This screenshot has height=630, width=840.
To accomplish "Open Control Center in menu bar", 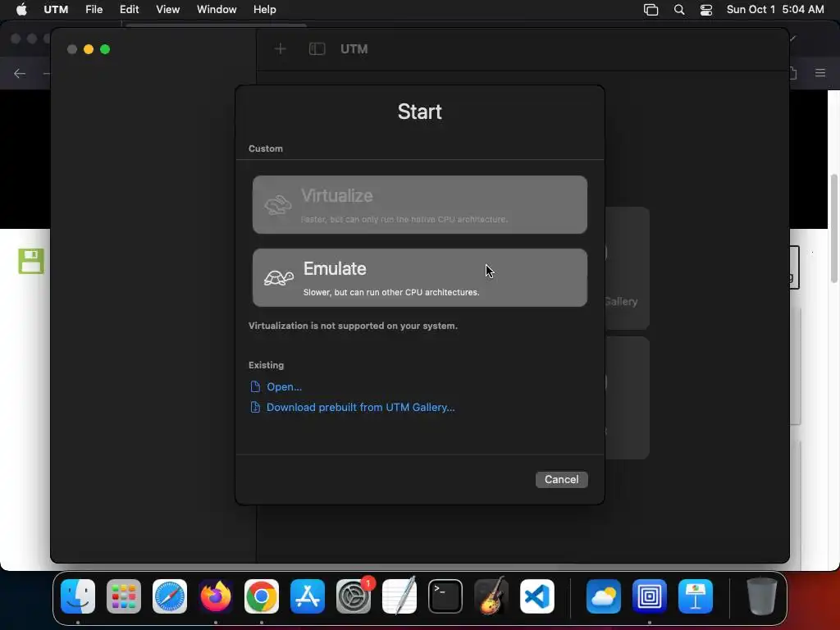I will click(706, 10).
